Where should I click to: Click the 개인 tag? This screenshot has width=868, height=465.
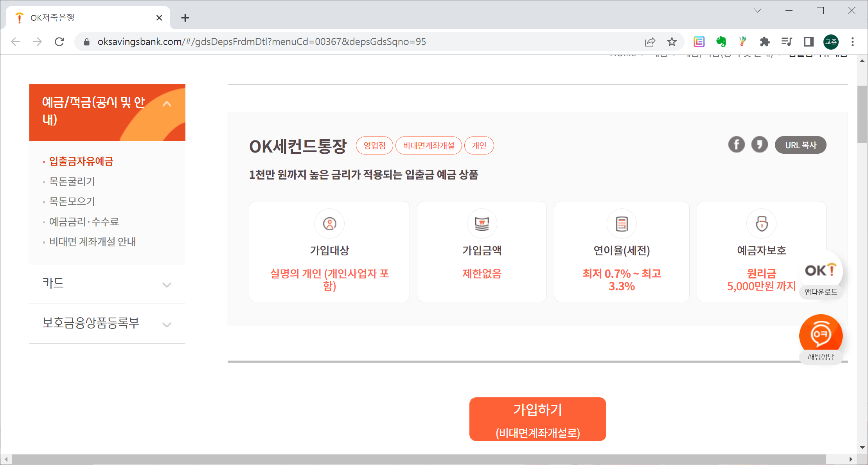[479, 145]
